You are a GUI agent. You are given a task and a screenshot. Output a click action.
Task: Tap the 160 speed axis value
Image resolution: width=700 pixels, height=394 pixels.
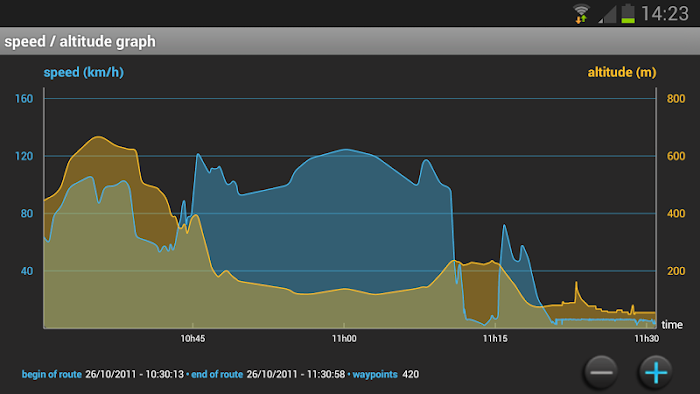pyautogui.click(x=24, y=99)
